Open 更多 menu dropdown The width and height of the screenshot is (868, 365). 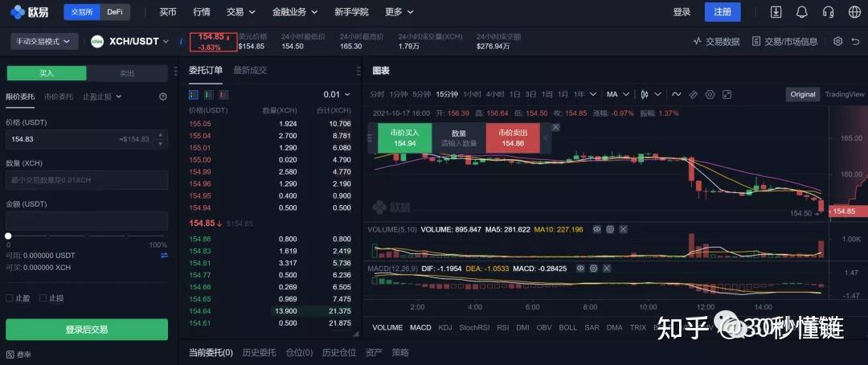coord(401,11)
